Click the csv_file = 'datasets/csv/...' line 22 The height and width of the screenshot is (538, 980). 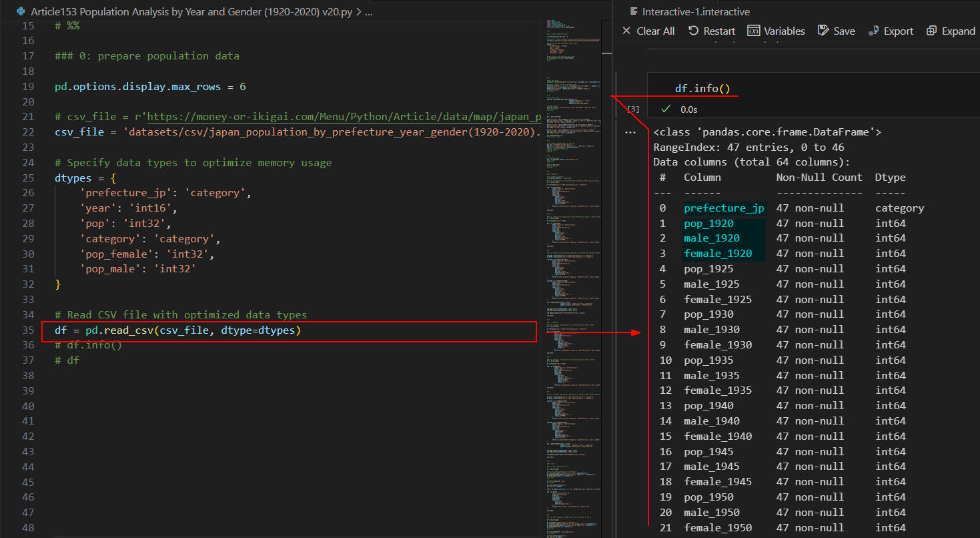point(298,132)
